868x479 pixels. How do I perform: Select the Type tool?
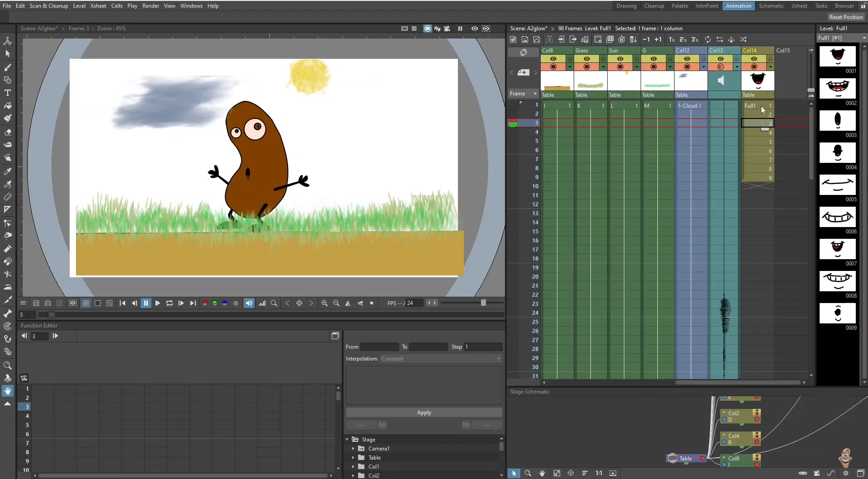8,93
